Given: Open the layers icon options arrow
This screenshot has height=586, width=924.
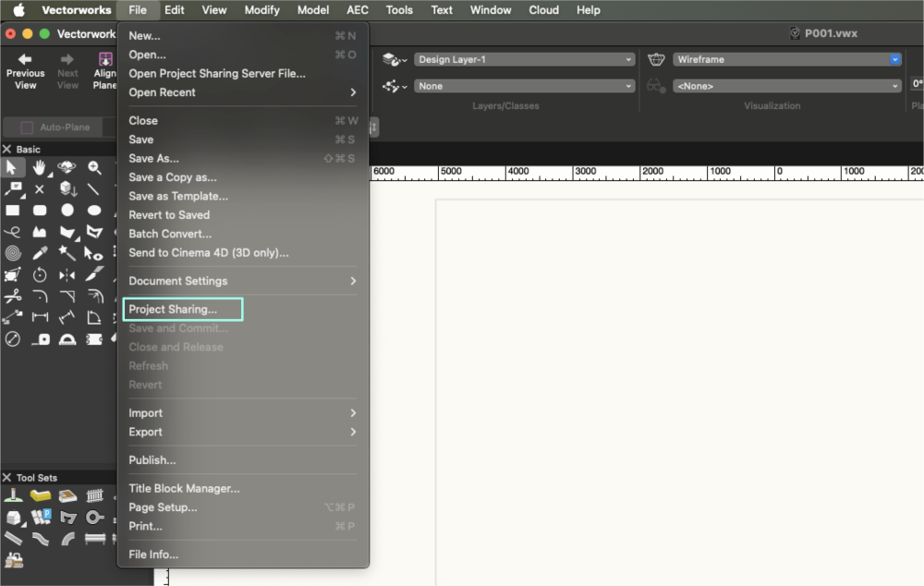Looking at the screenshot, I should [x=405, y=60].
